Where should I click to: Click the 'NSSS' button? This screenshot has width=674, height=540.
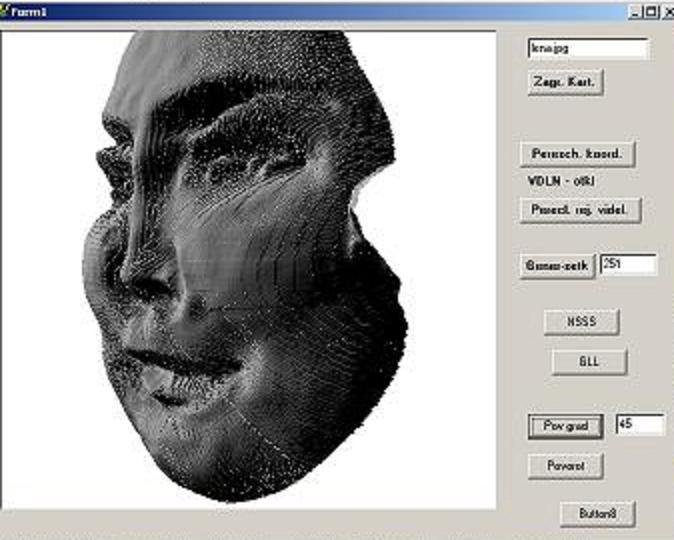[x=581, y=322]
